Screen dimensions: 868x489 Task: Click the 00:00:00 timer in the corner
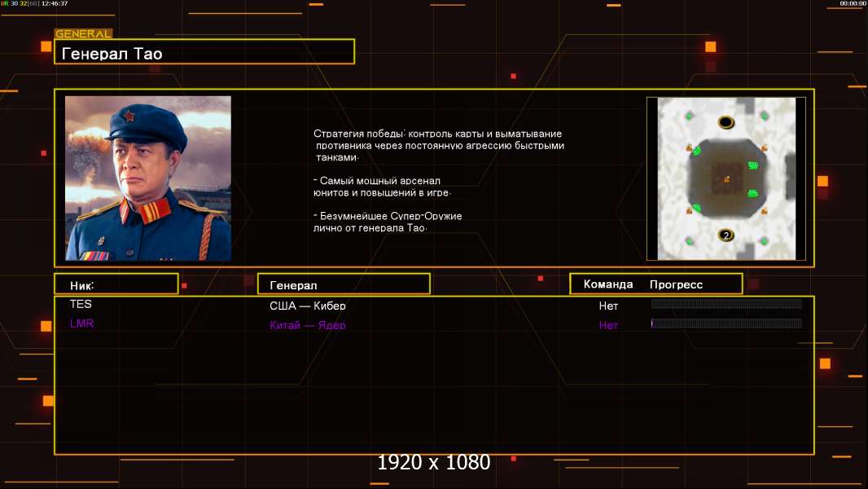click(x=853, y=3)
